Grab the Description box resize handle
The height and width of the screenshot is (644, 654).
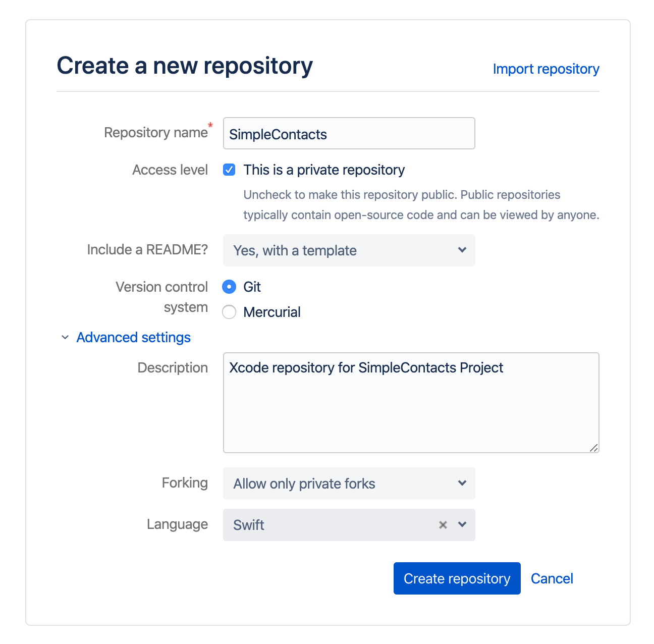point(594,448)
